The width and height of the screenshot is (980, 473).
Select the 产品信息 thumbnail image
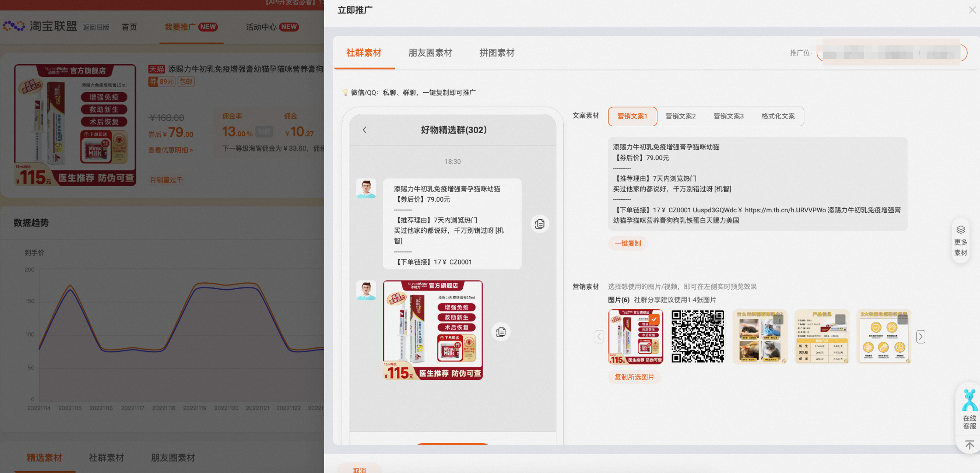click(822, 337)
